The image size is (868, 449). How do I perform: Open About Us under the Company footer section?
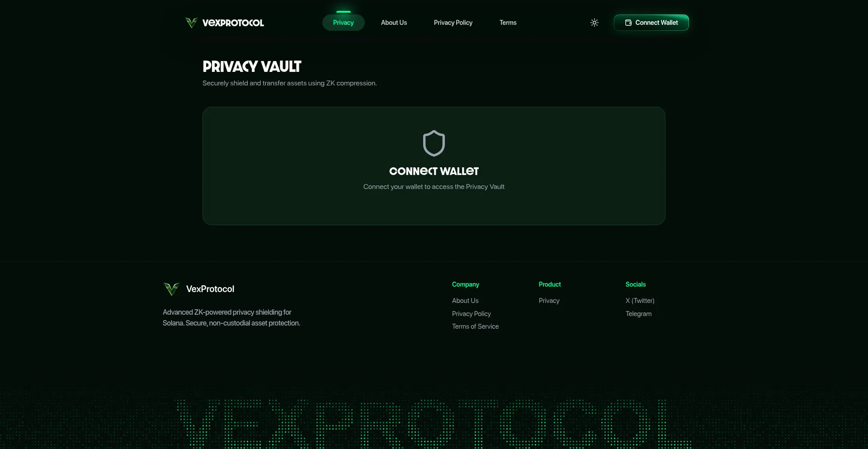[x=465, y=300]
